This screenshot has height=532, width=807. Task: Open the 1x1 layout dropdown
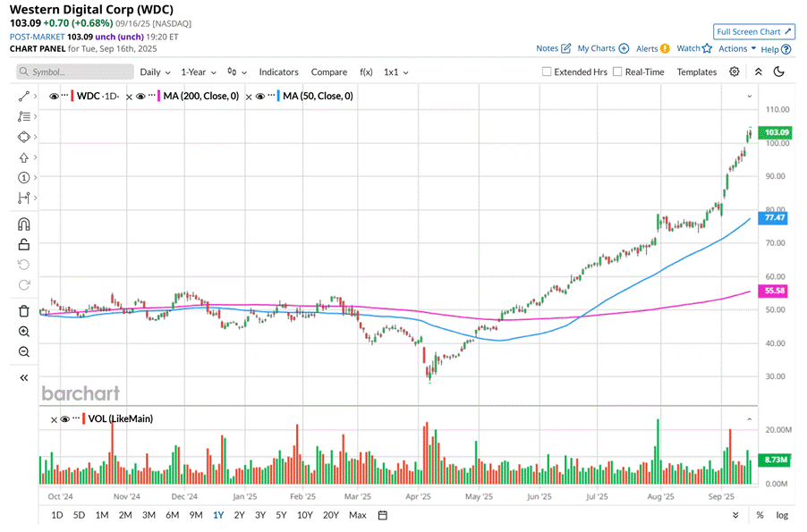(x=395, y=72)
